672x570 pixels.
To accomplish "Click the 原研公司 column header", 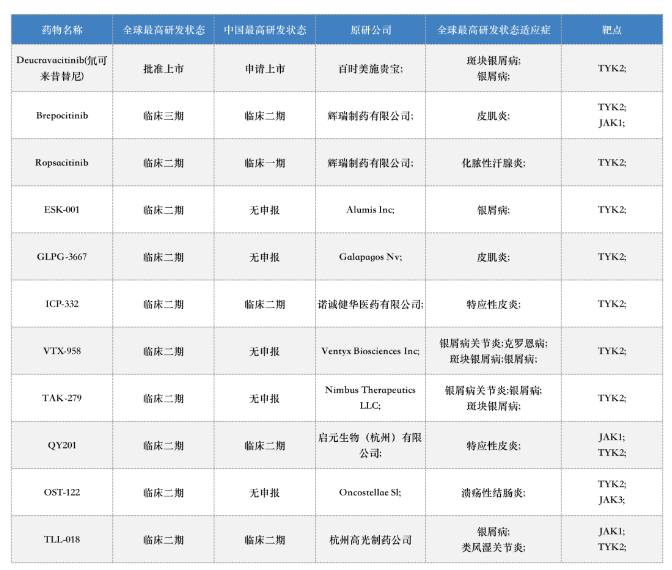I will tap(371, 30).
